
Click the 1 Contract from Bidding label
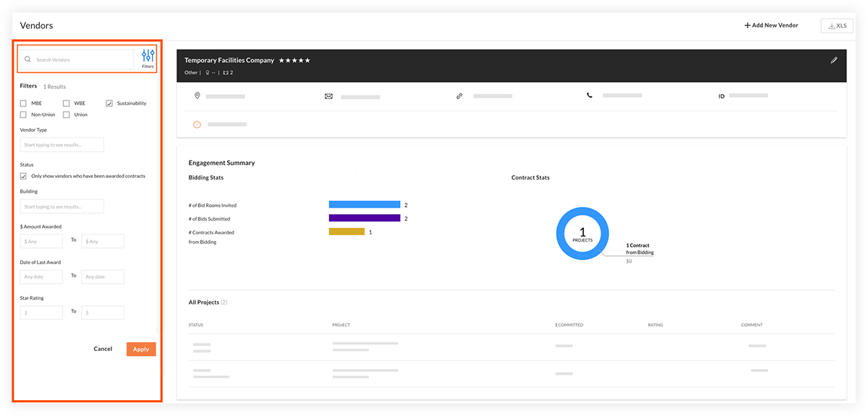[x=640, y=249]
